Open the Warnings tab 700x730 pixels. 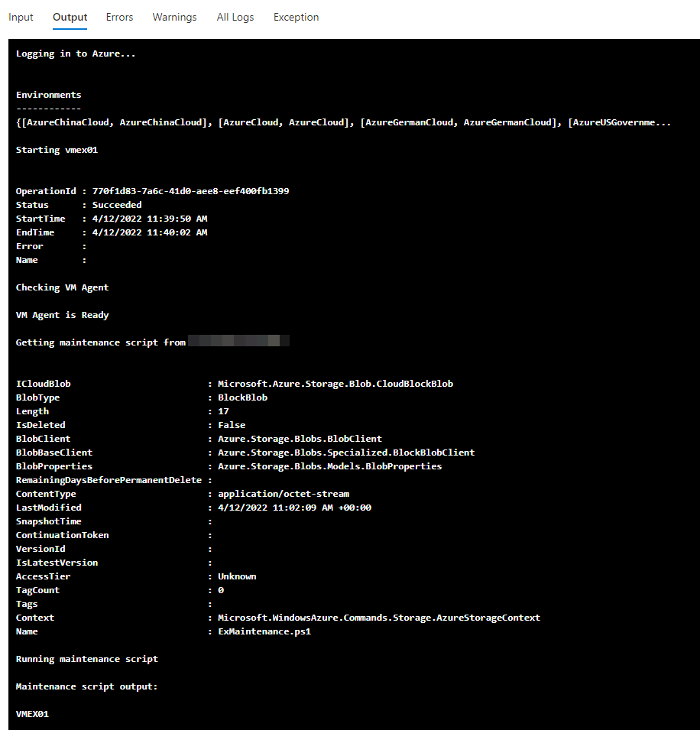(x=174, y=18)
